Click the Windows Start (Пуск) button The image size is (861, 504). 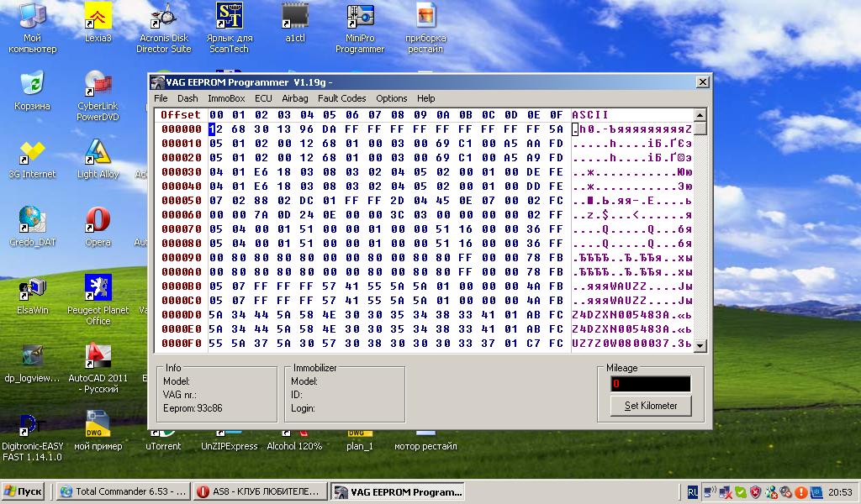point(24,491)
